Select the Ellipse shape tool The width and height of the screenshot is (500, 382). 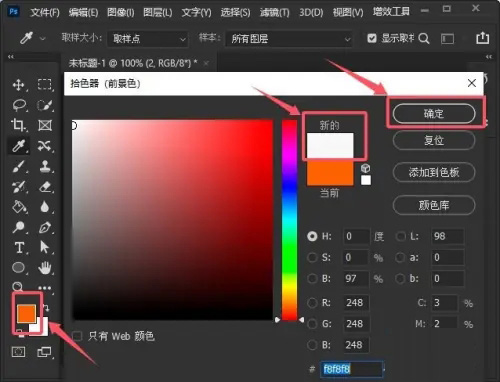18,267
